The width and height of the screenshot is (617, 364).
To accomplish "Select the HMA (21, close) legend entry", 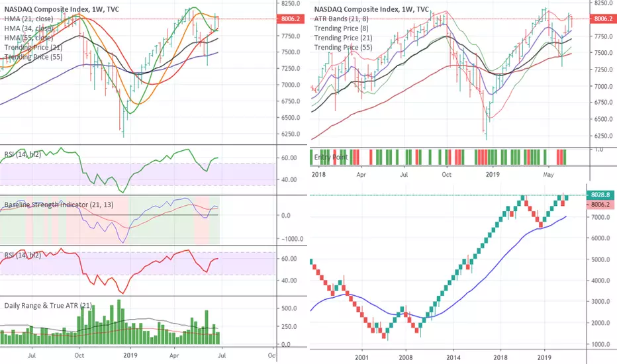I will [28, 19].
